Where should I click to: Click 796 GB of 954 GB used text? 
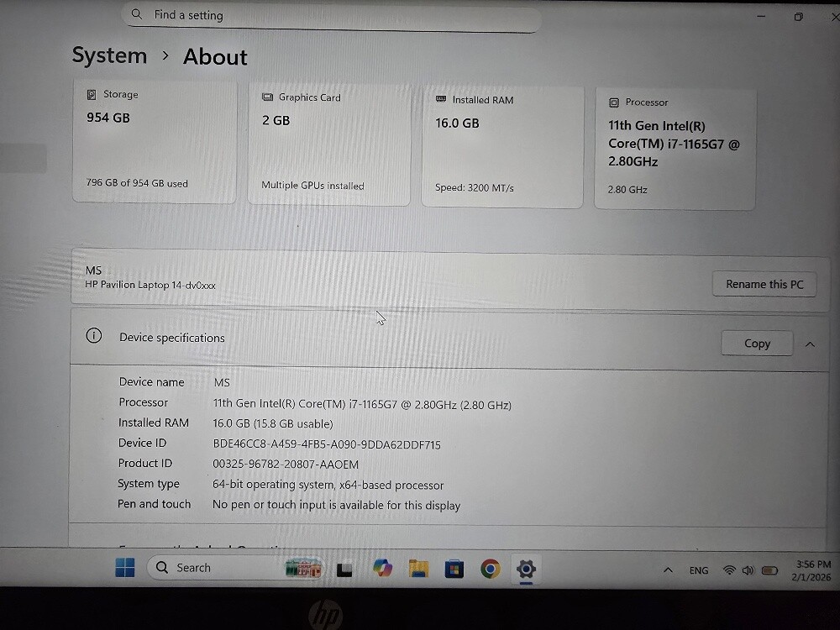(137, 183)
